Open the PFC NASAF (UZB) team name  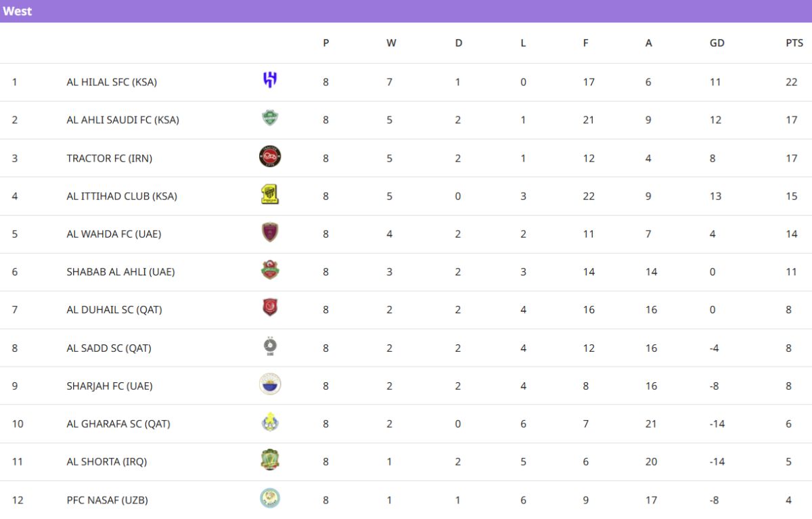[x=107, y=500]
